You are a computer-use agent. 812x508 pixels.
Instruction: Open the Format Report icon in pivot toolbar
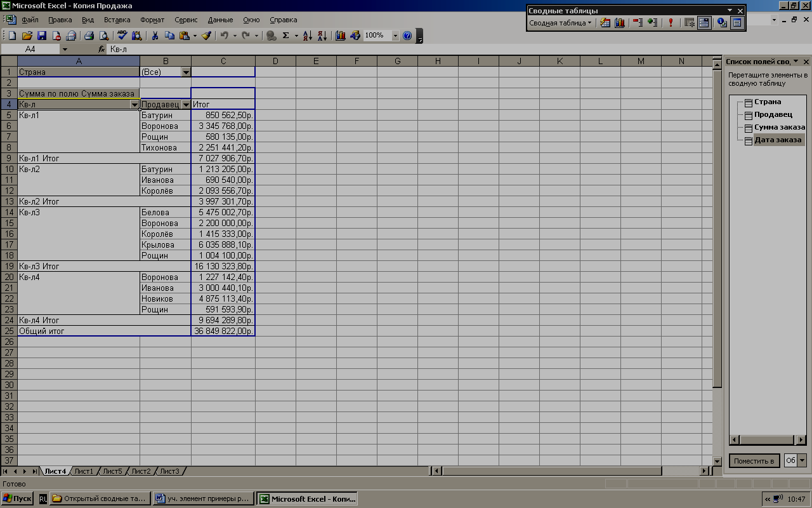coord(605,23)
